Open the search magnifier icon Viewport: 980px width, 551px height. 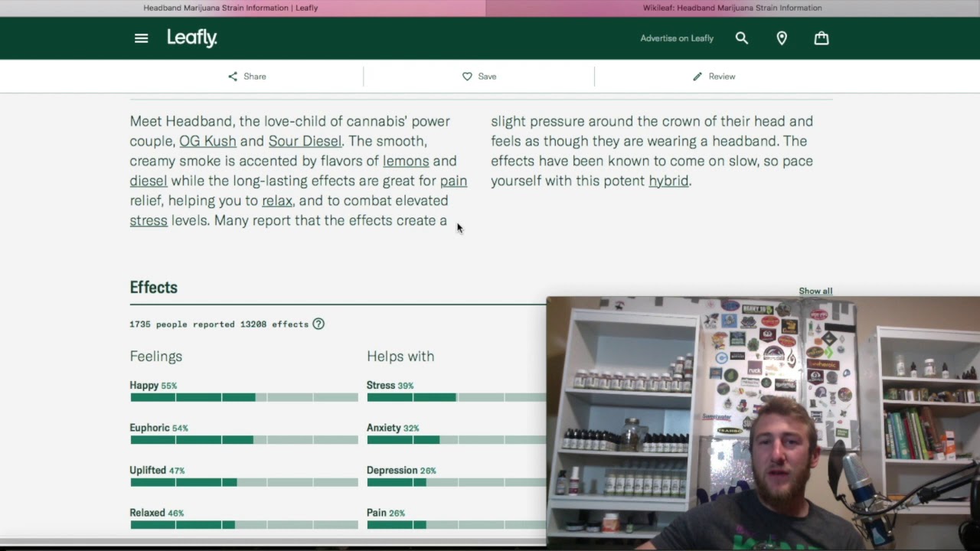click(x=741, y=38)
